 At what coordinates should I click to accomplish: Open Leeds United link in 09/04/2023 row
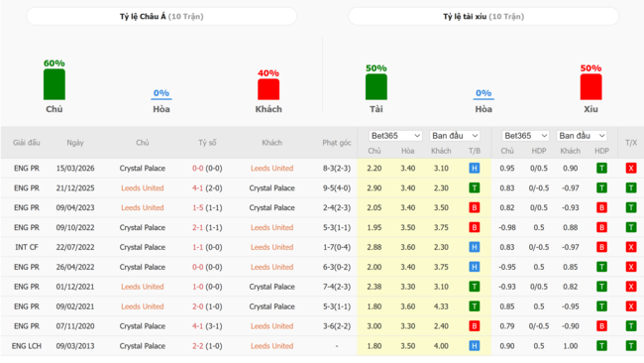click(x=143, y=207)
